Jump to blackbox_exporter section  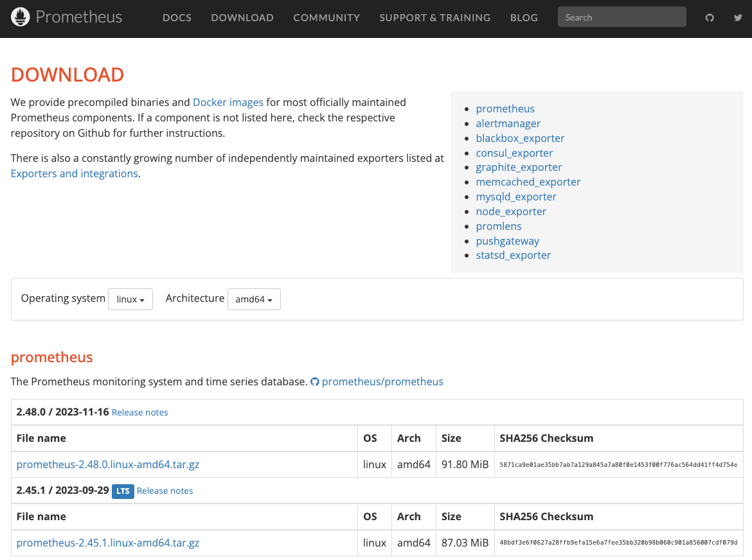(x=520, y=138)
